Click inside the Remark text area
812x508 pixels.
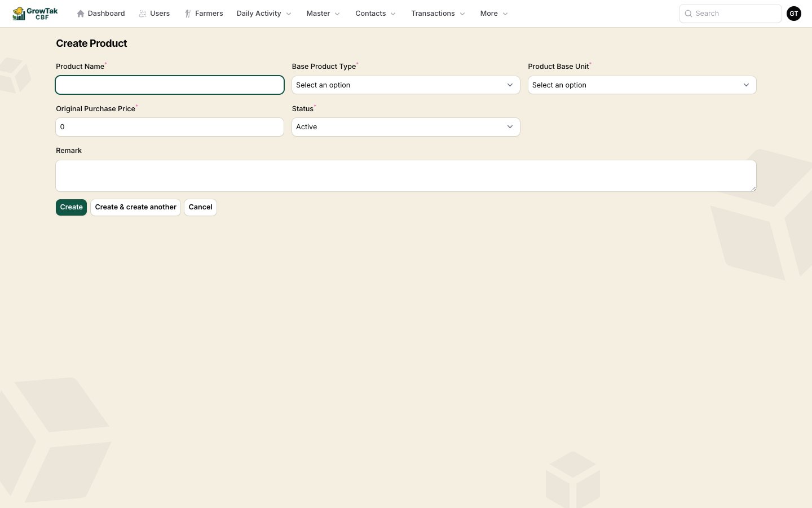point(406,176)
